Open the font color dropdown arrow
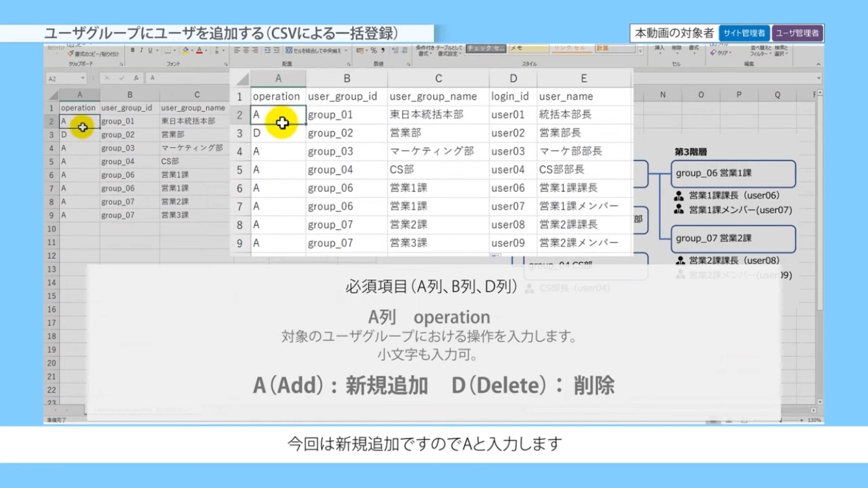The image size is (868, 488). 206,50
